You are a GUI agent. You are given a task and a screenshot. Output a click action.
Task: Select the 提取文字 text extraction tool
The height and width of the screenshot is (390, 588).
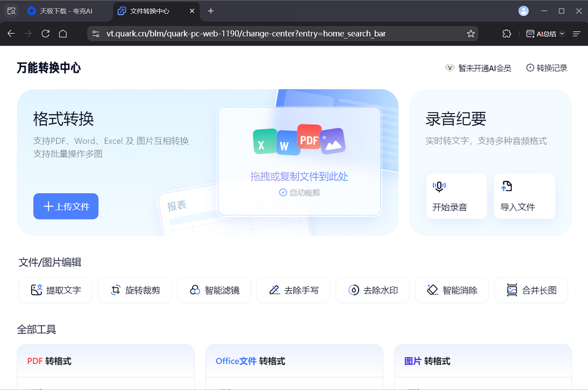coord(55,290)
